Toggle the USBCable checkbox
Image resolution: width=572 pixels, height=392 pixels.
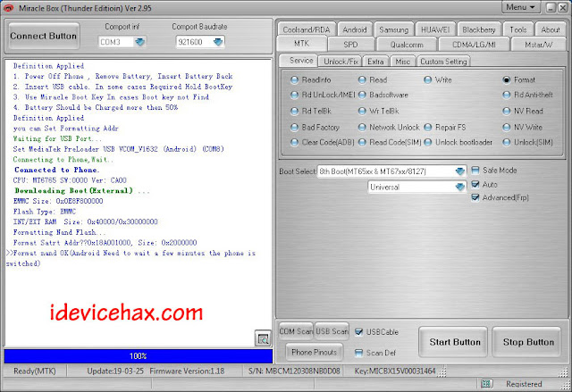(x=359, y=332)
